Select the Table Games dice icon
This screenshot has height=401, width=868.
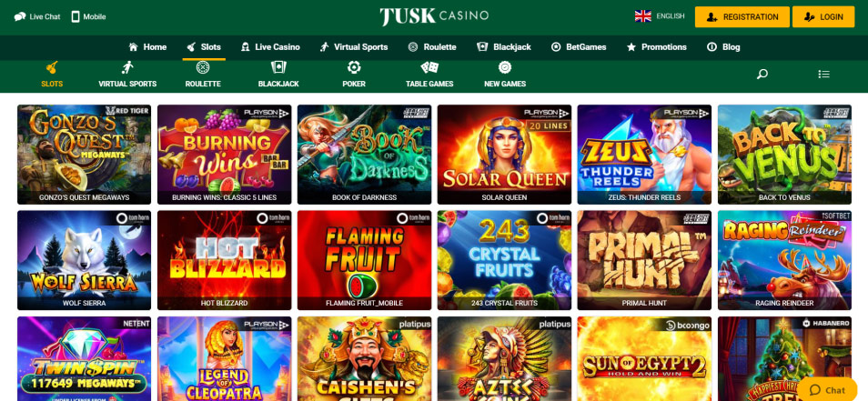(x=429, y=67)
